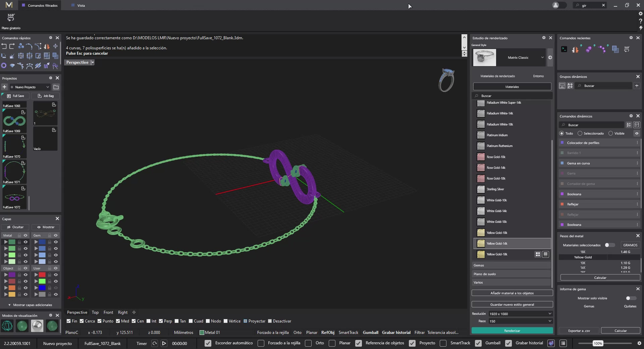644x349 pixels.
Task: Click the Full Save button
Action: [x=15, y=96]
